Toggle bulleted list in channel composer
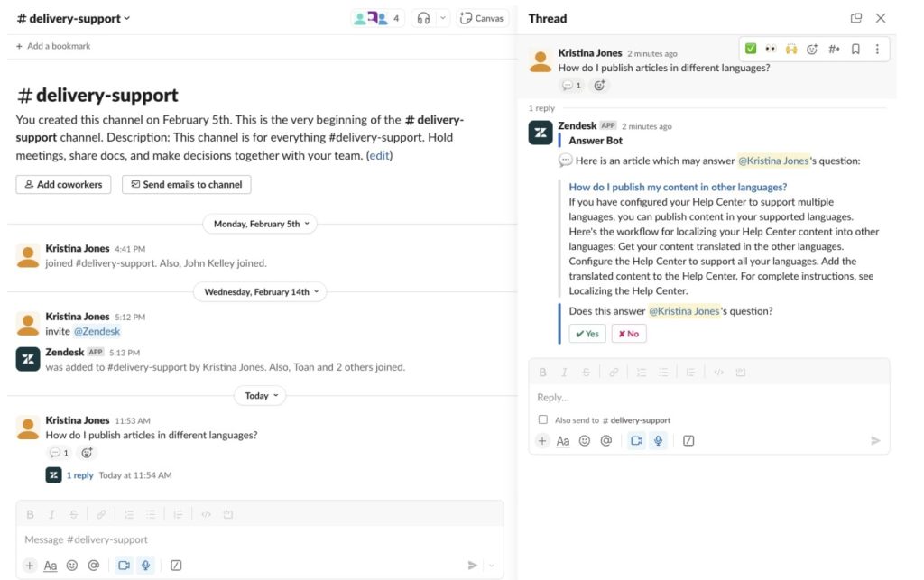Image resolution: width=924 pixels, height=580 pixels. click(x=151, y=515)
